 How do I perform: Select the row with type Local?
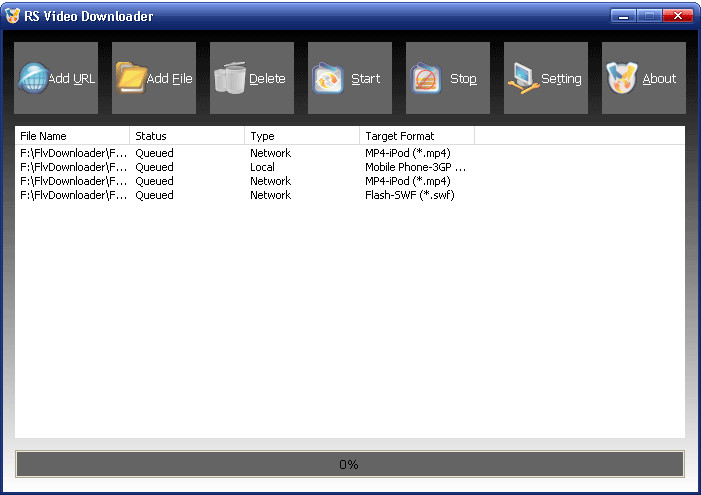pos(350,167)
